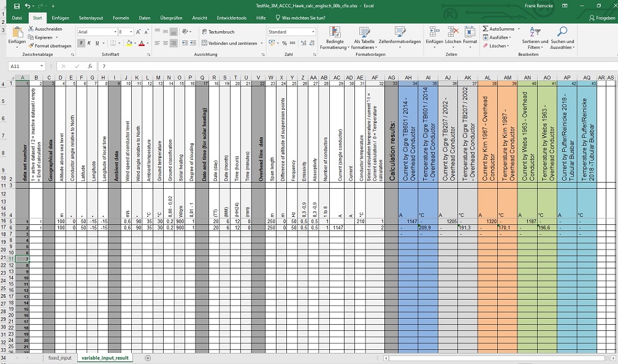Click Als Tabelle formatieren
The image size is (618, 364).
coord(364,38)
